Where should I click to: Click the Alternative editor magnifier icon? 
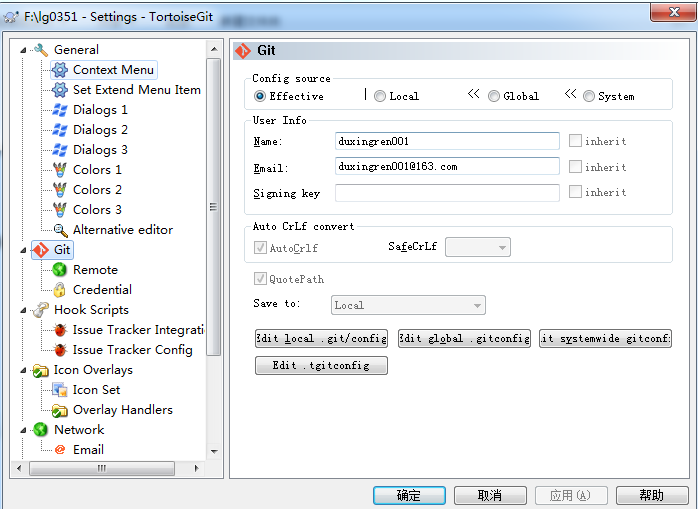coord(59,230)
